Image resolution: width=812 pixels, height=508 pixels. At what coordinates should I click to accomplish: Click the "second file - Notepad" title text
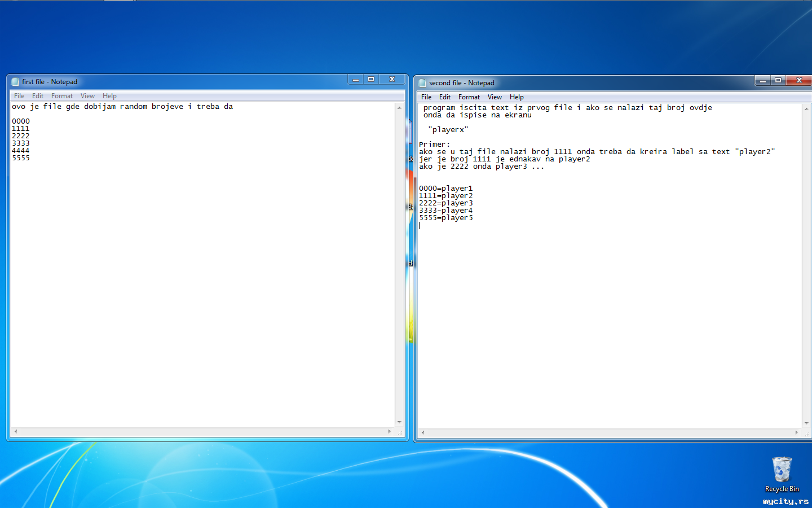tap(462, 83)
